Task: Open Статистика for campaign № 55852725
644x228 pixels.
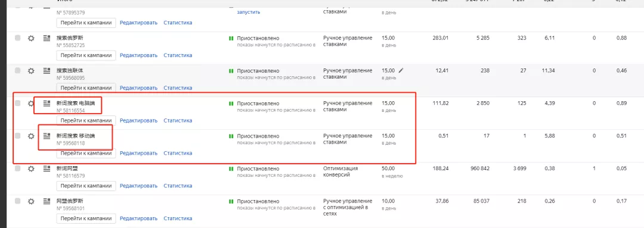Action: [178, 55]
